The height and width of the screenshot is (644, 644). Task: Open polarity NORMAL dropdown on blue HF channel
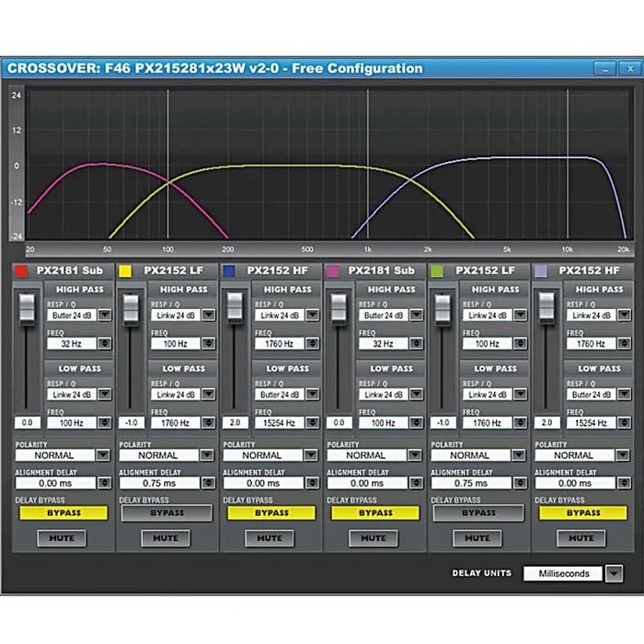click(x=311, y=455)
